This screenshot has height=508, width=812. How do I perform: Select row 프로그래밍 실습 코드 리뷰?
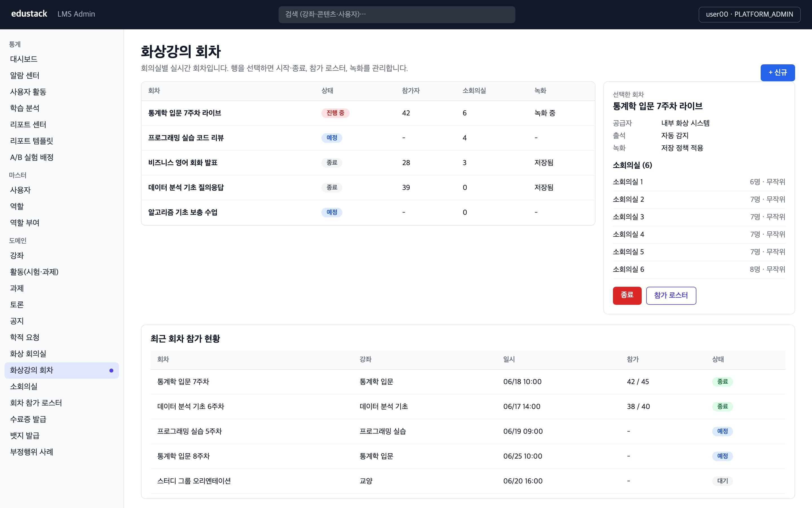coord(368,138)
